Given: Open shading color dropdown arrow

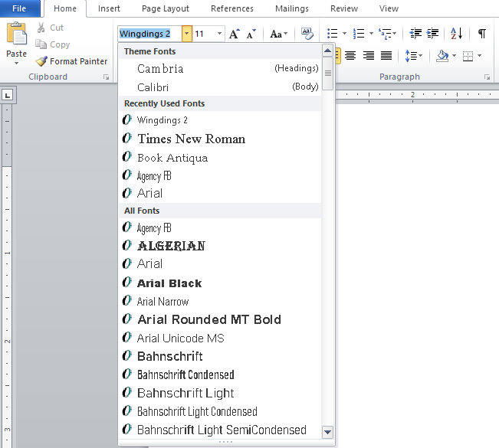Looking at the screenshot, I should click(454, 56).
